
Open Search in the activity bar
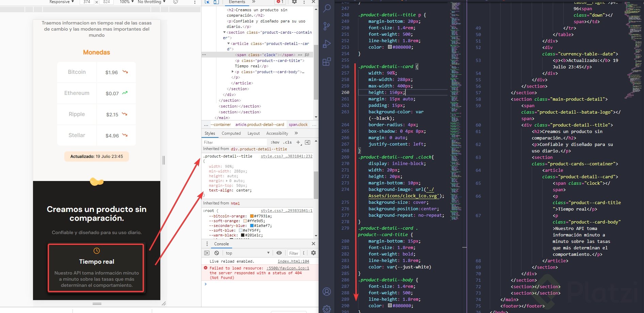tap(326, 9)
